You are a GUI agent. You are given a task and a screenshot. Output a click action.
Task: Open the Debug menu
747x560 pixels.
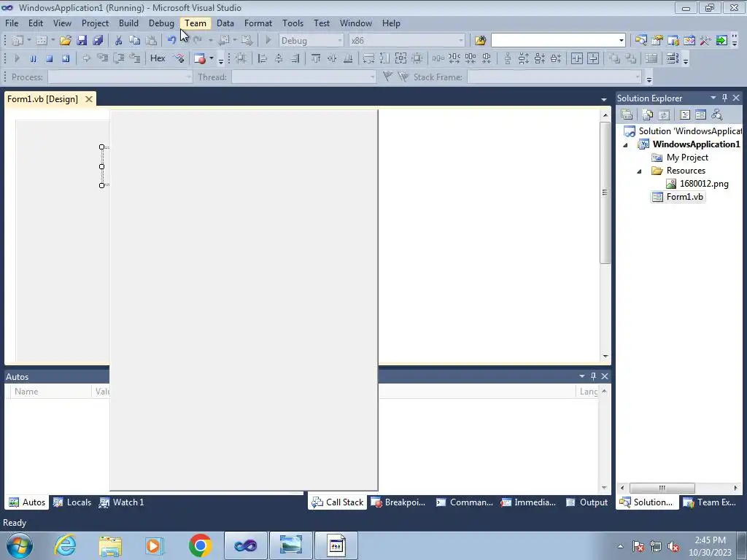pyautogui.click(x=161, y=23)
